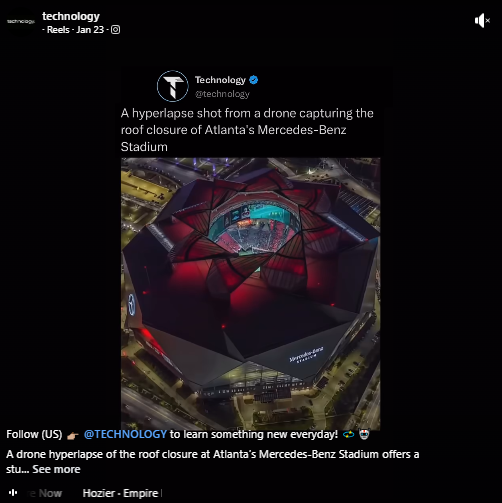Click the hyperlapse headline text above the video
The width and height of the screenshot is (502, 503).
[247, 130]
